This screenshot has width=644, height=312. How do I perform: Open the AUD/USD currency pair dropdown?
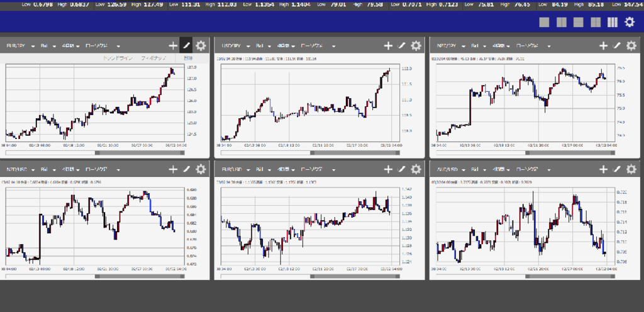(450, 170)
